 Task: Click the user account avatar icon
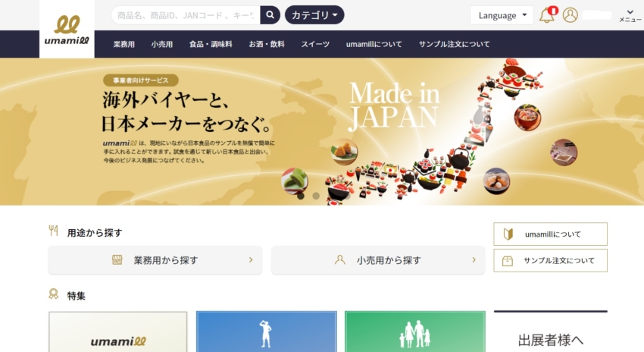click(x=571, y=15)
